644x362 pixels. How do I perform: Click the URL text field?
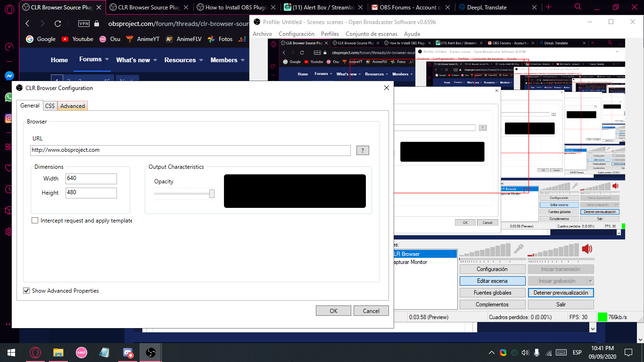190,150
